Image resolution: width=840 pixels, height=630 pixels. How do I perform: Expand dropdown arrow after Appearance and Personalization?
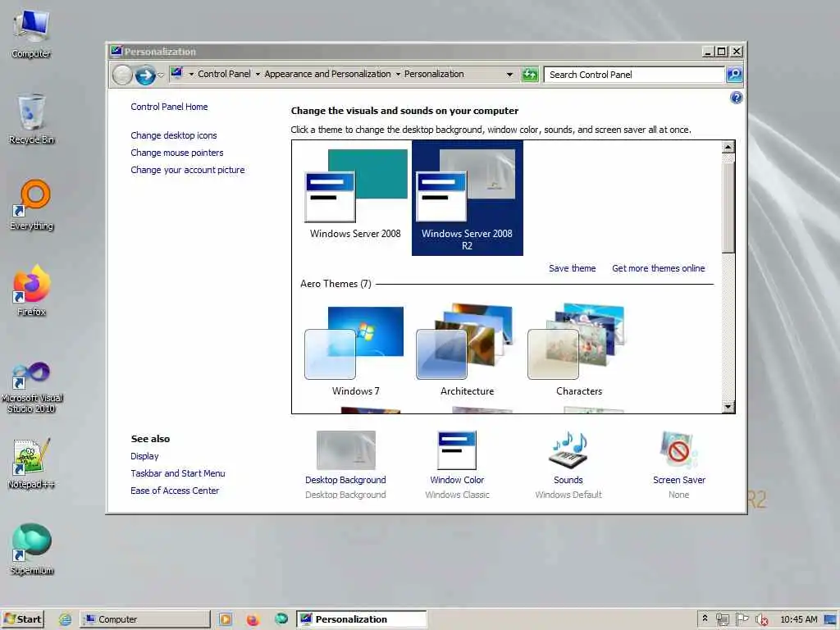(398, 75)
